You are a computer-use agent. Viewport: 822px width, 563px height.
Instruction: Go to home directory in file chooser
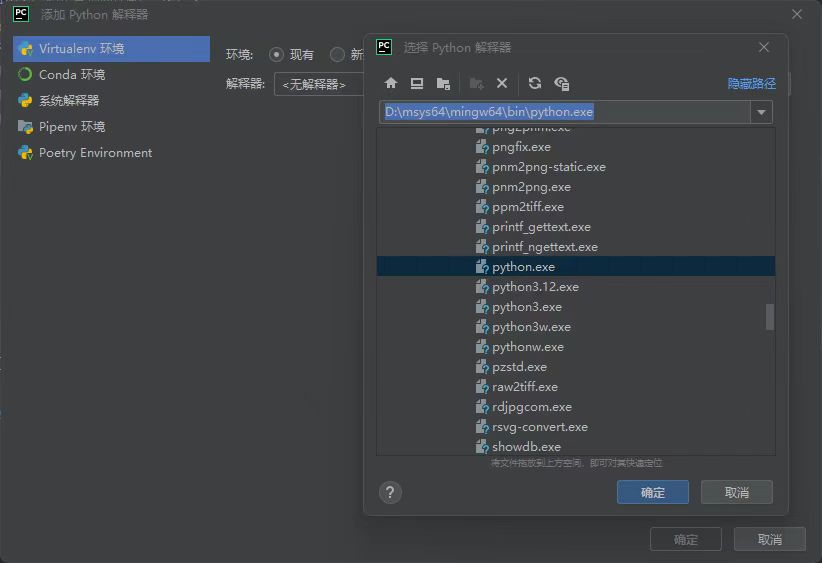click(391, 83)
